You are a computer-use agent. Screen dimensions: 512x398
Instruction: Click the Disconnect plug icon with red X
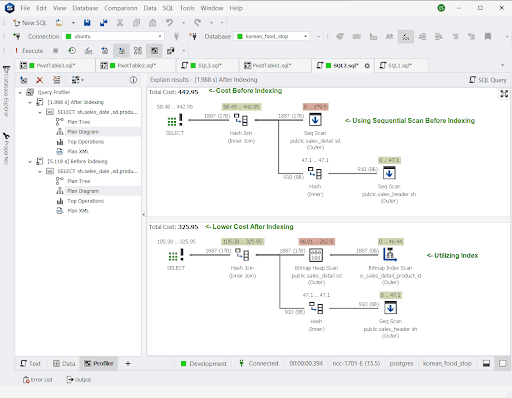coord(193,36)
